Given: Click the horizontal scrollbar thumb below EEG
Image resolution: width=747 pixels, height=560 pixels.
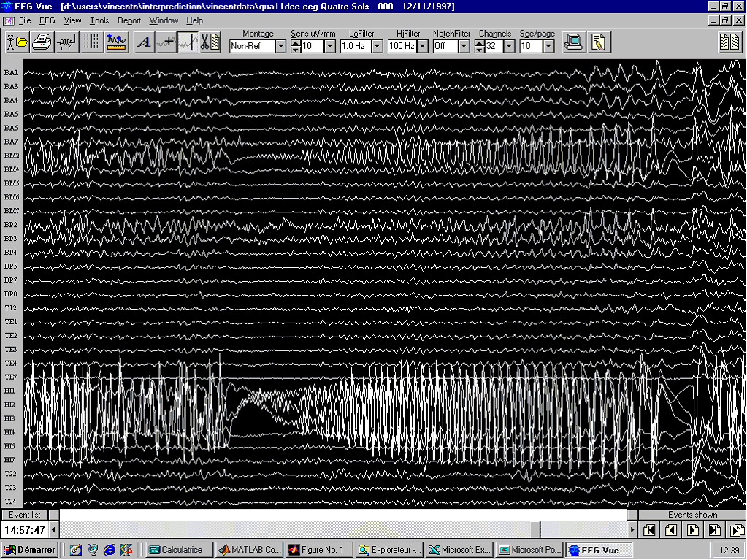Looking at the screenshot, I should (x=536, y=529).
